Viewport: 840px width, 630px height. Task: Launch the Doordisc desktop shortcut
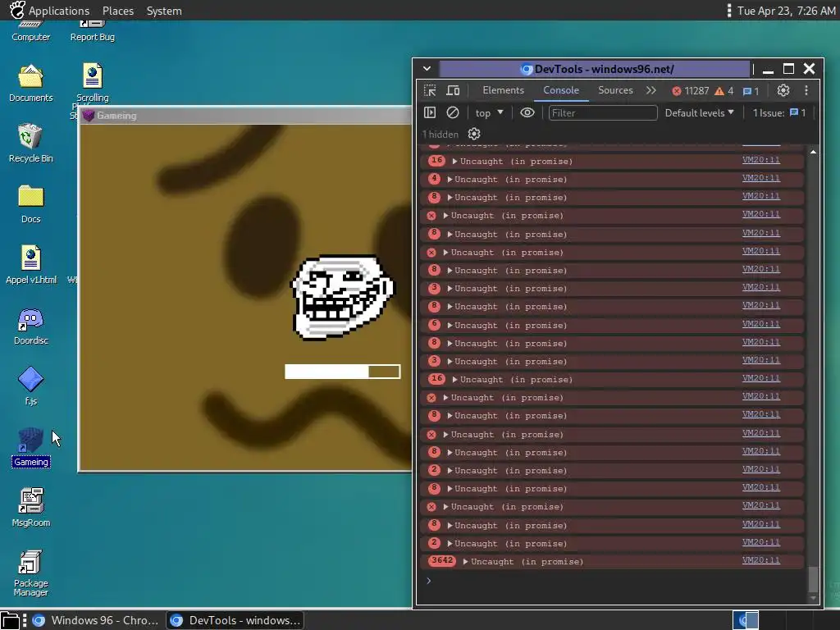point(31,326)
